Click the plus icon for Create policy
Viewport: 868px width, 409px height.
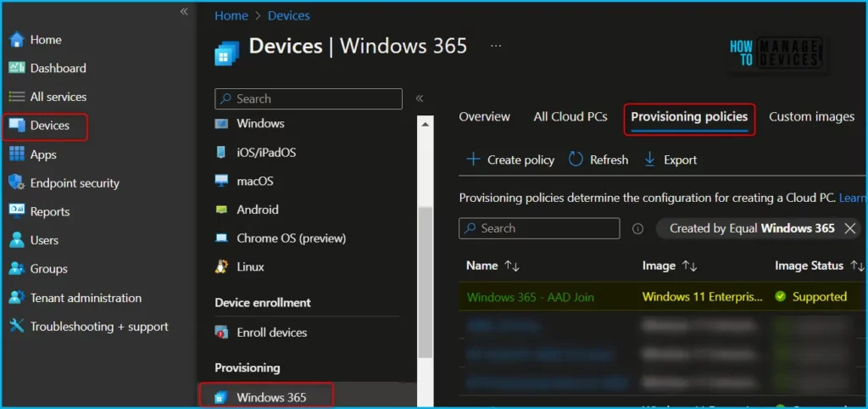pyautogui.click(x=473, y=160)
